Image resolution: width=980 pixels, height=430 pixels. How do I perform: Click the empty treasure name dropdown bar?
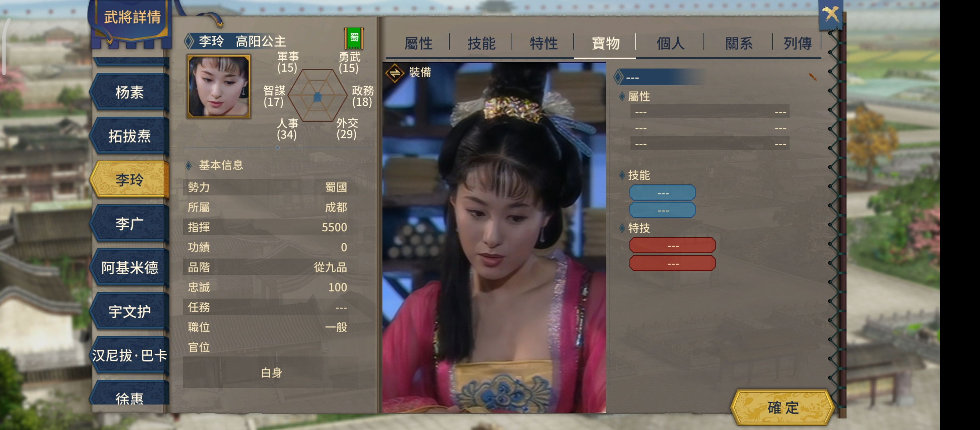click(659, 77)
